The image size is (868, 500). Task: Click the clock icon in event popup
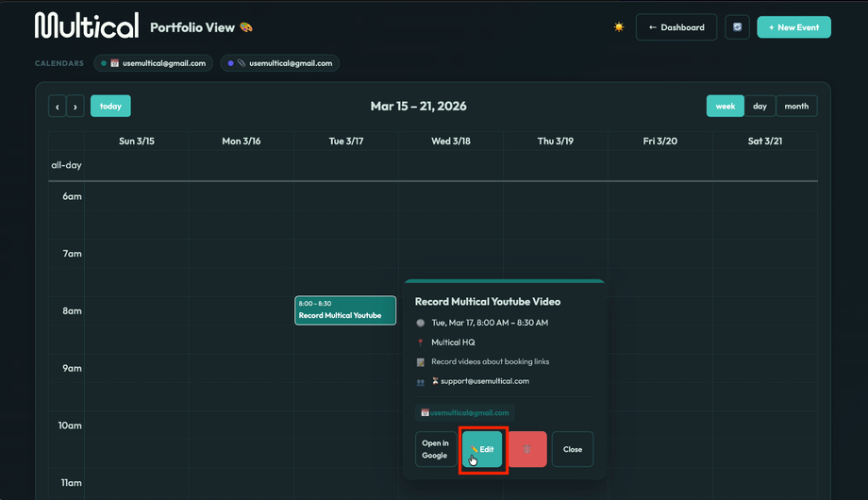click(420, 323)
